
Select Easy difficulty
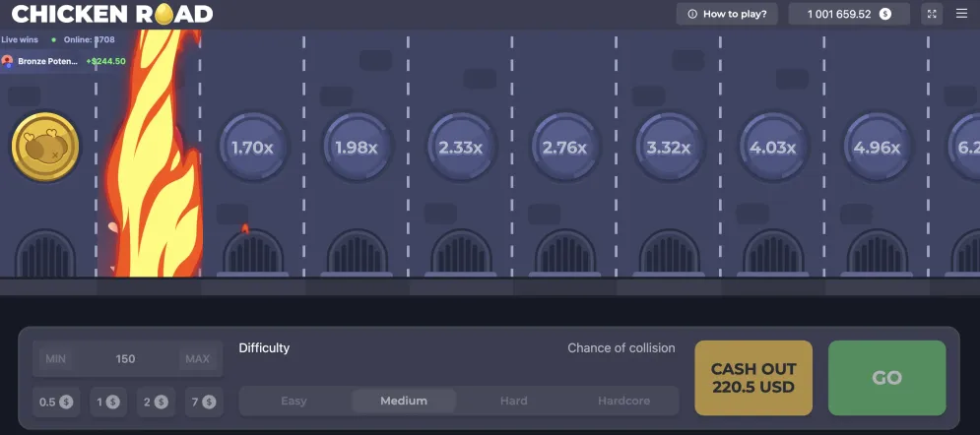coord(294,401)
